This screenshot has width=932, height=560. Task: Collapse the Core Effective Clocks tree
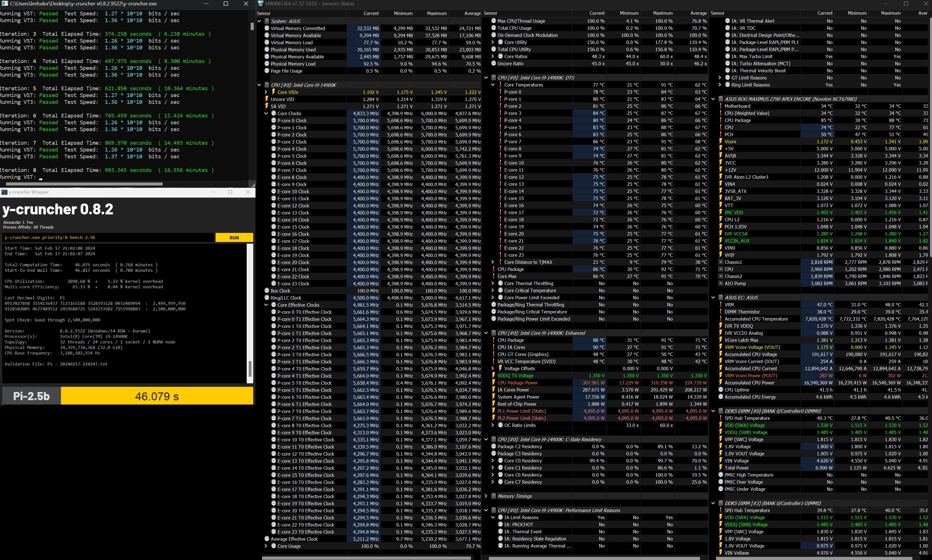pyautogui.click(x=266, y=305)
